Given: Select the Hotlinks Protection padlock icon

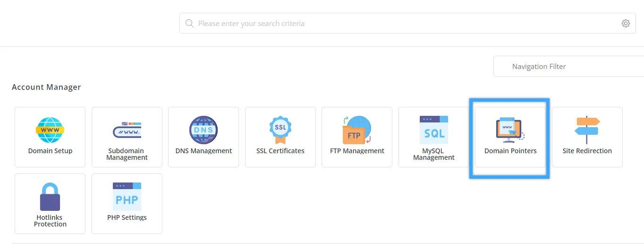Looking at the screenshot, I should [50, 197].
